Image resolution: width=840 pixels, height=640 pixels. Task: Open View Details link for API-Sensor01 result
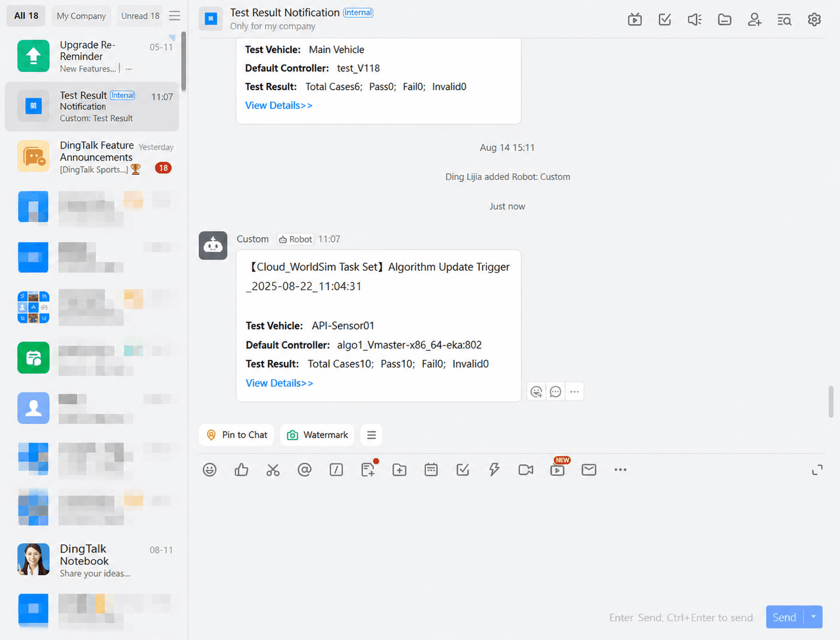279,383
